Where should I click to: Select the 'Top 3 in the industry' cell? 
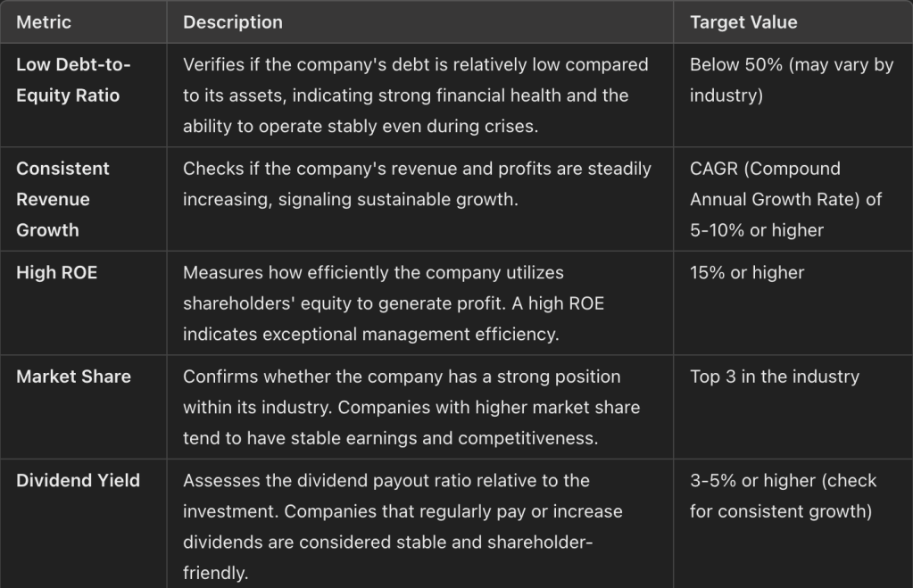pos(774,377)
